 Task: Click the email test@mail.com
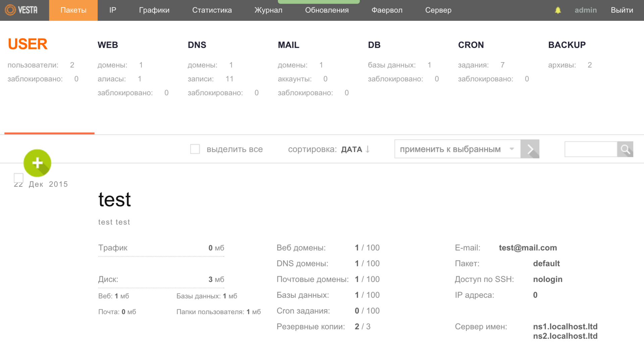pos(528,248)
